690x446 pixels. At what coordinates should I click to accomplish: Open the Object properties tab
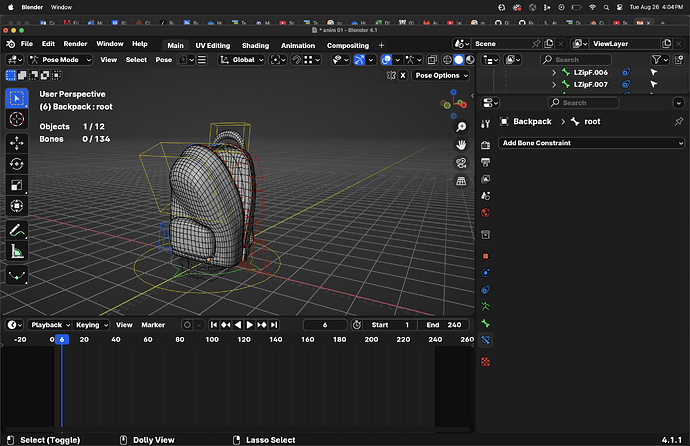point(485,256)
